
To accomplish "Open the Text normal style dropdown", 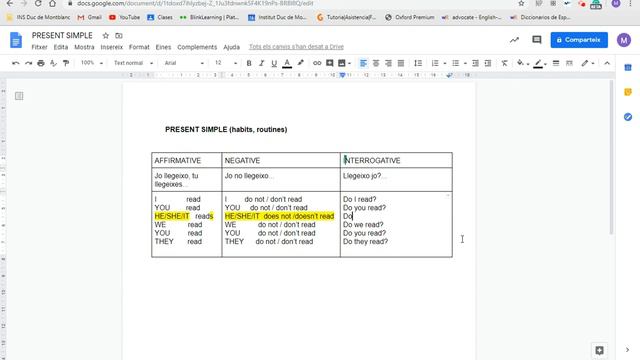I will 133,63.
